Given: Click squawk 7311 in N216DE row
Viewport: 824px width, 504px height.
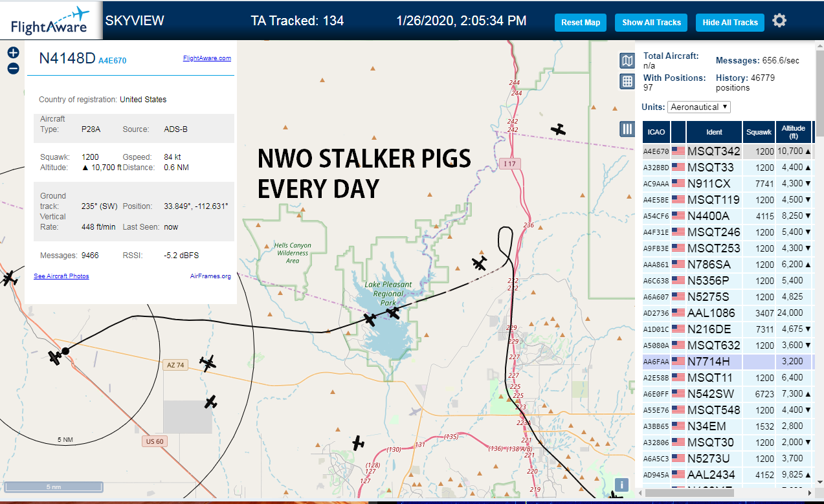Looking at the screenshot, I should coord(764,329).
